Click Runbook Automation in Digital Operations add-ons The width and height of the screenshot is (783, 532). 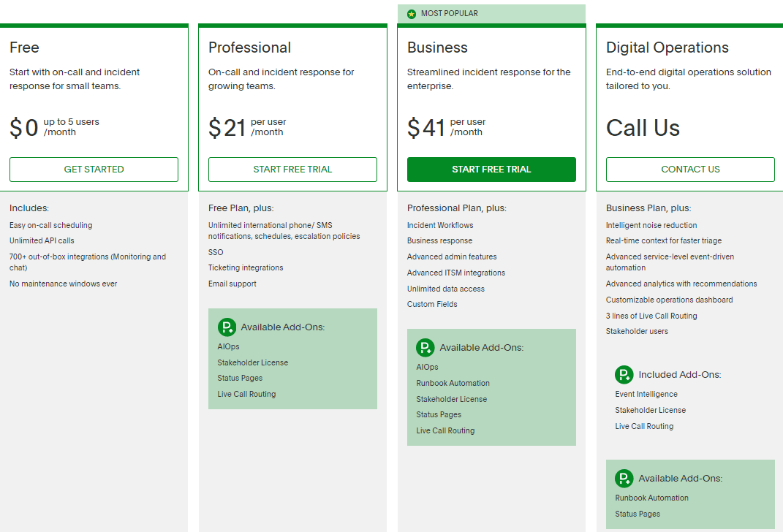(651, 498)
